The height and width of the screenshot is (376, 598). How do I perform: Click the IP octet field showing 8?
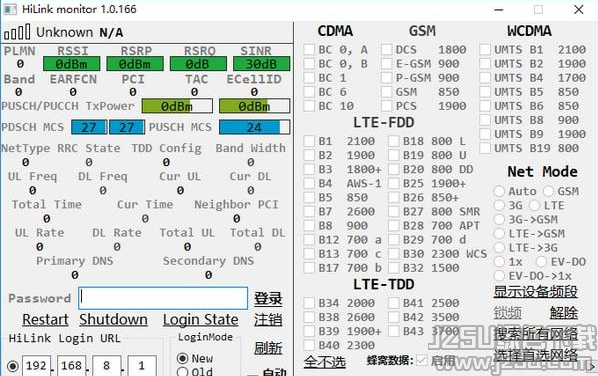[x=107, y=366]
